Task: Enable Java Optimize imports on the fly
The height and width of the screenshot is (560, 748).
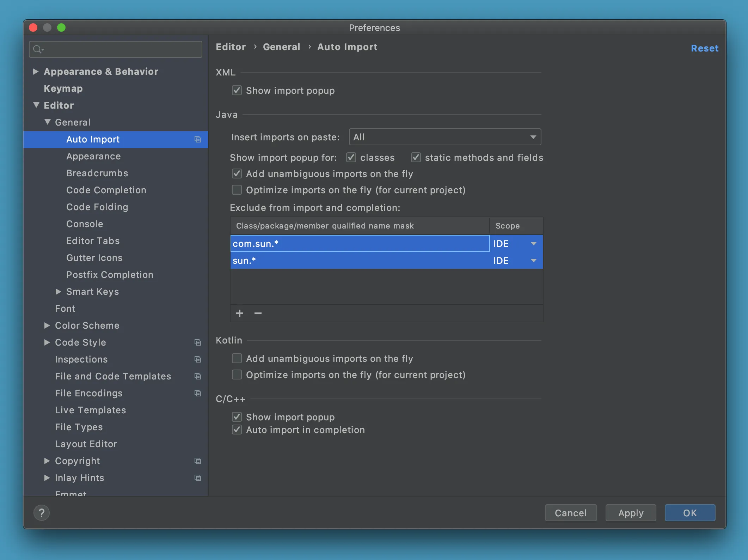Action: pos(237,190)
